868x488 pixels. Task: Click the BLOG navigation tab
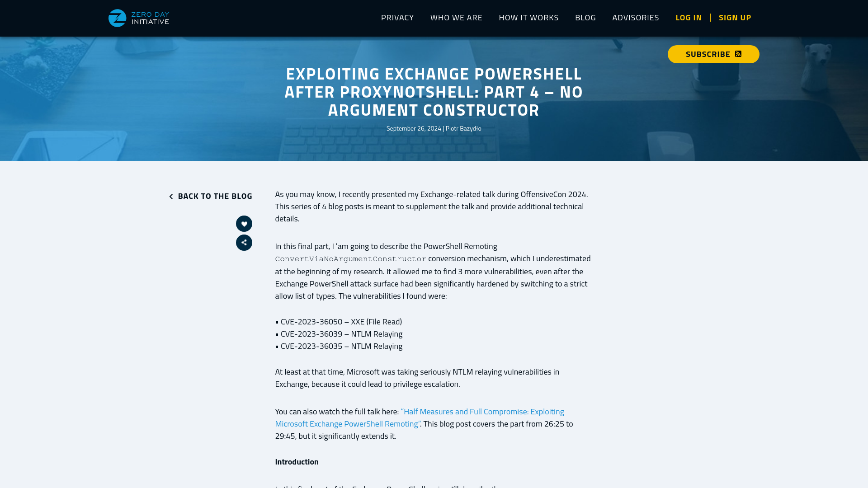point(585,17)
